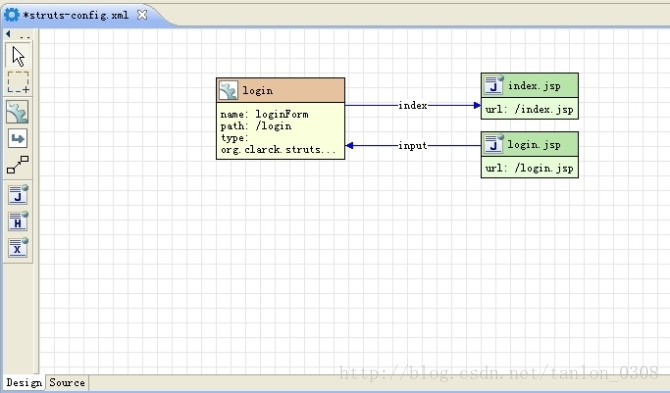The image size is (670, 393).
Task: Click the 'index' forward connection label
Action: [x=413, y=106]
